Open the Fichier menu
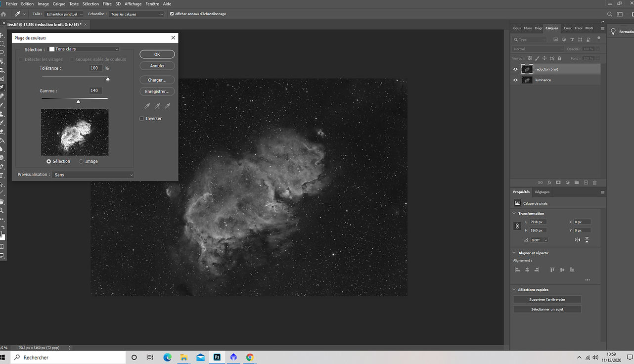Viewport: 634px width, 364px height. (11, 4)
